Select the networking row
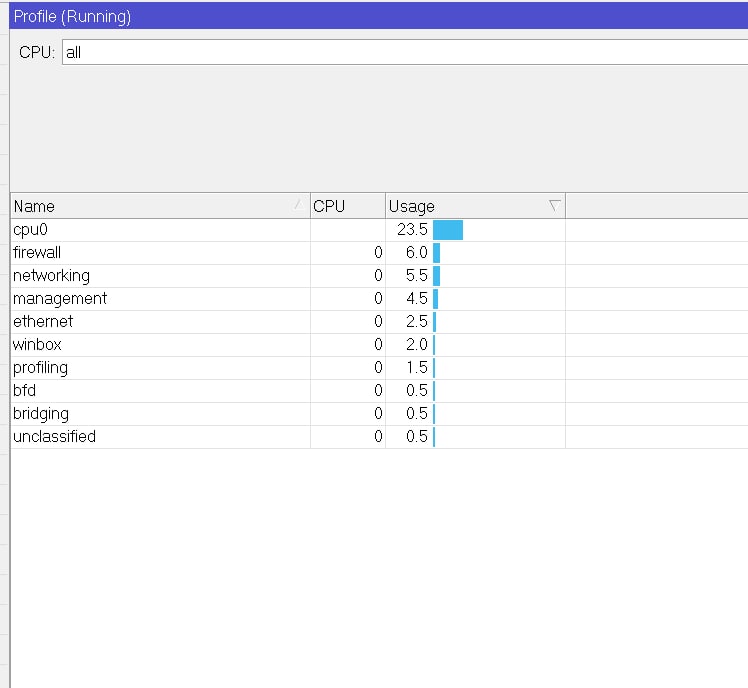The height and width of the screenshot is (688, 748). pos(379,276)
